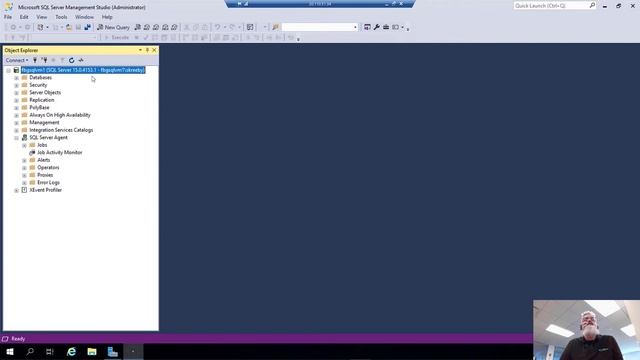Open File Explorer from the taskbar
The image size is (640, 360).
(92, 352)
